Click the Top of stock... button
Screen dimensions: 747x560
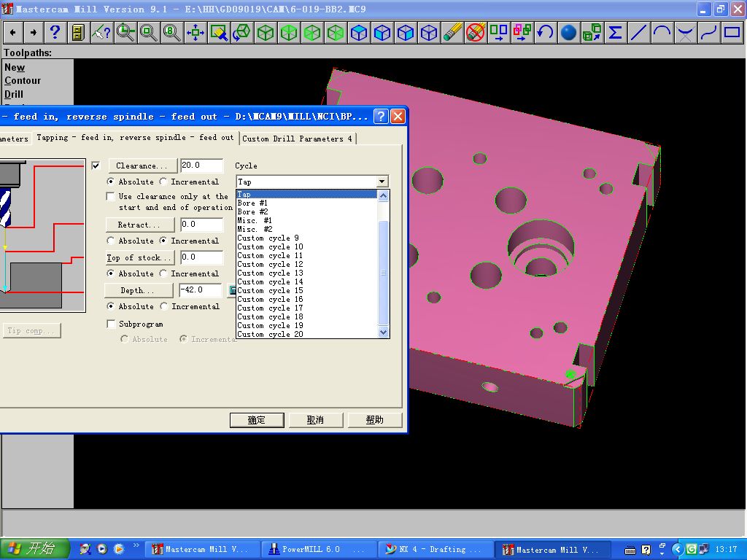[139, 257]
